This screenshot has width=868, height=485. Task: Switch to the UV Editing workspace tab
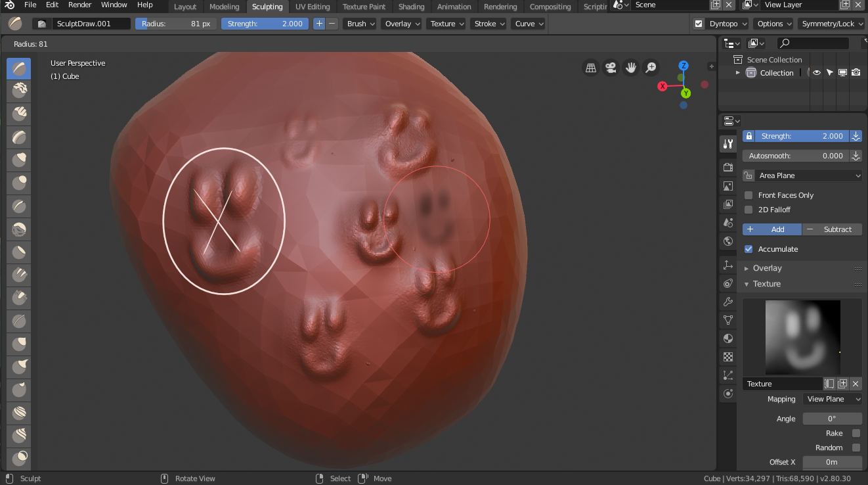[x=313, y=7]
